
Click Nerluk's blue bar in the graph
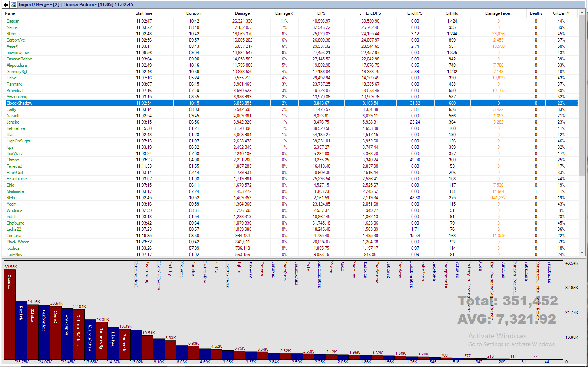click(21, 330)
